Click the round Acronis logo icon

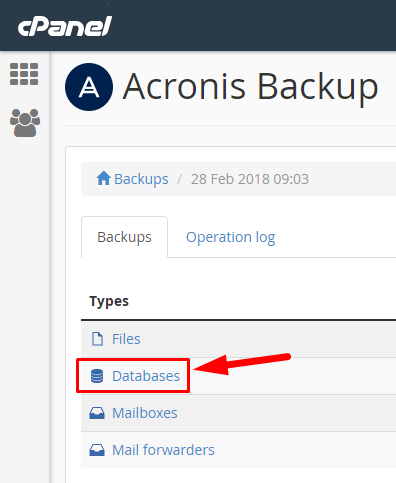[89, 87]
